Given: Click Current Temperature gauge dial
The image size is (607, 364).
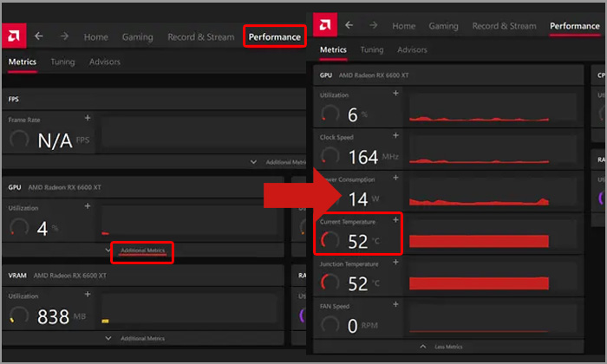Looking at the screenshot, I should tap(330, 241).
